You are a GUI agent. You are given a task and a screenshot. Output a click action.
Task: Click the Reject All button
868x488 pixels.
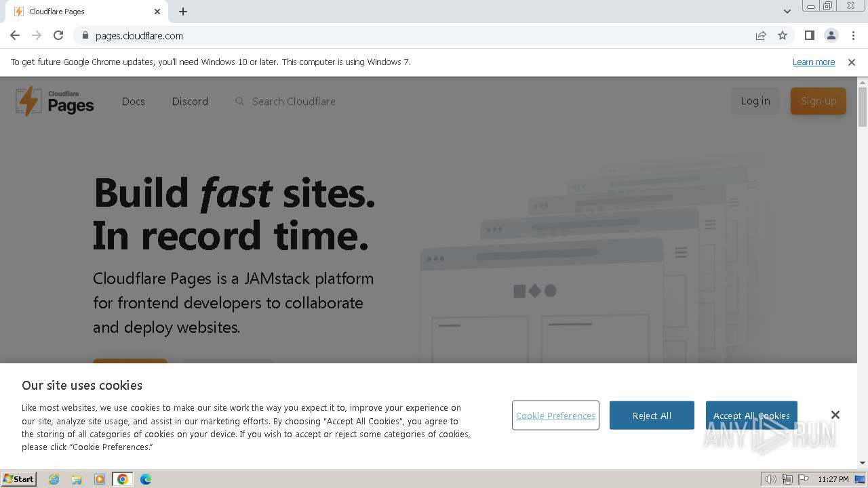(x=652, y=415)
